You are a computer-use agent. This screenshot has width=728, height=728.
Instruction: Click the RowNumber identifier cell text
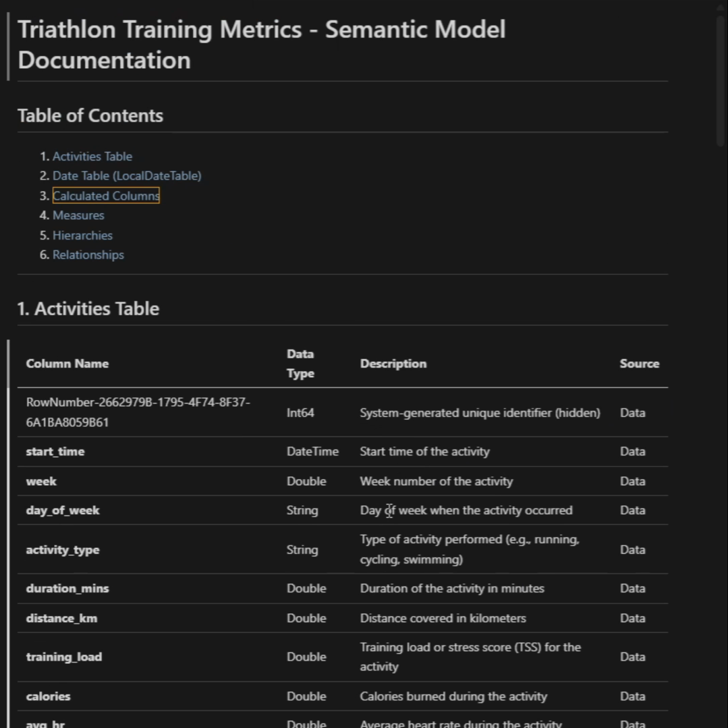[138, 412]
